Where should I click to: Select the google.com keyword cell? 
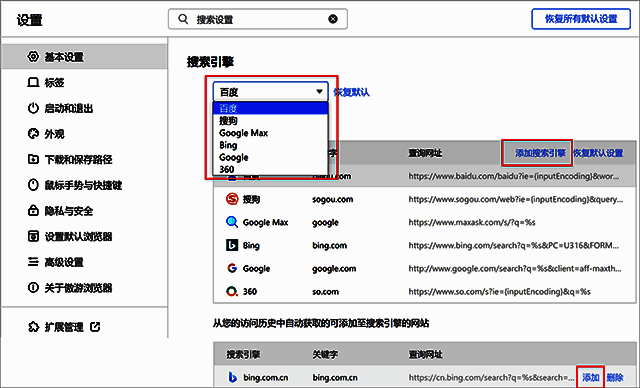click(334, 269)
